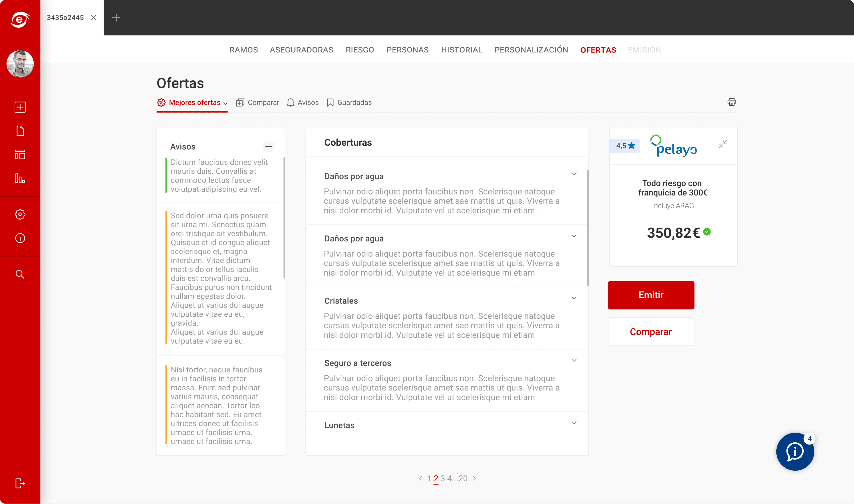Select the OFERTAS step
Viewport: 854px width, 504px height.
[x=598, y=50]
